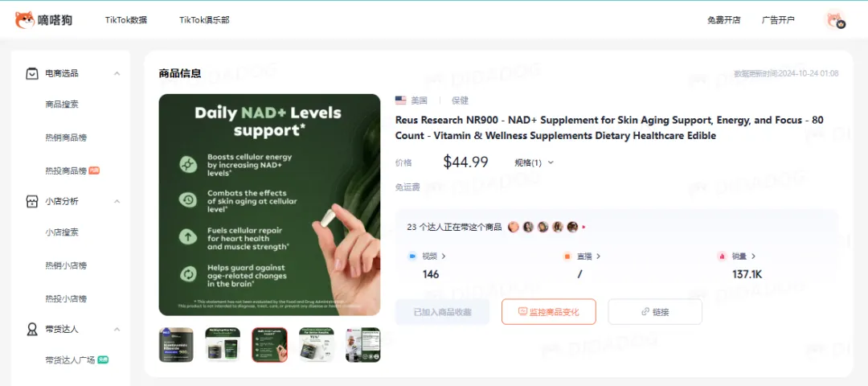Click the 免费开店 link
Viewport: 868px width, 386px height.
coord(723,20)
